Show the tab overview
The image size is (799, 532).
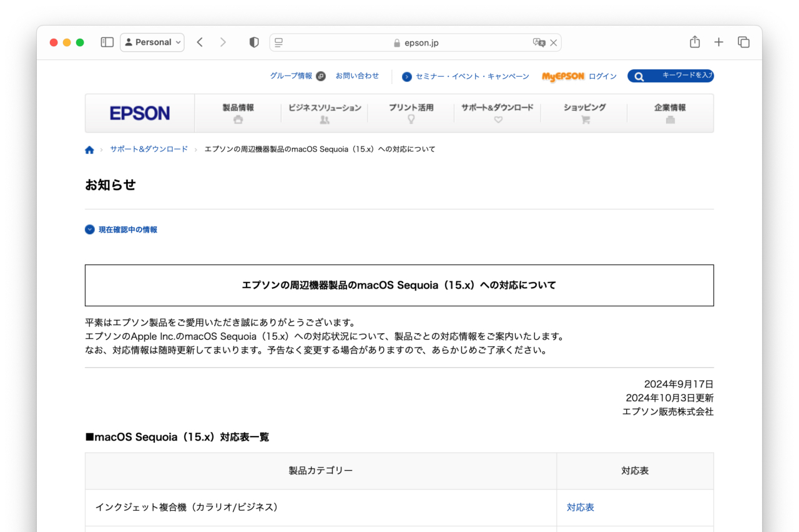(743, 42)
